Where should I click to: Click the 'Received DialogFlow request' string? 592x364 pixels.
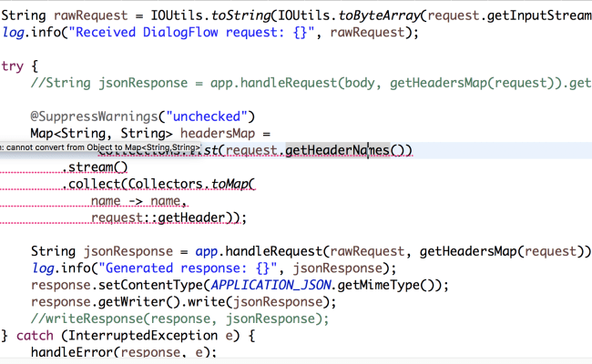click(194, 33)
